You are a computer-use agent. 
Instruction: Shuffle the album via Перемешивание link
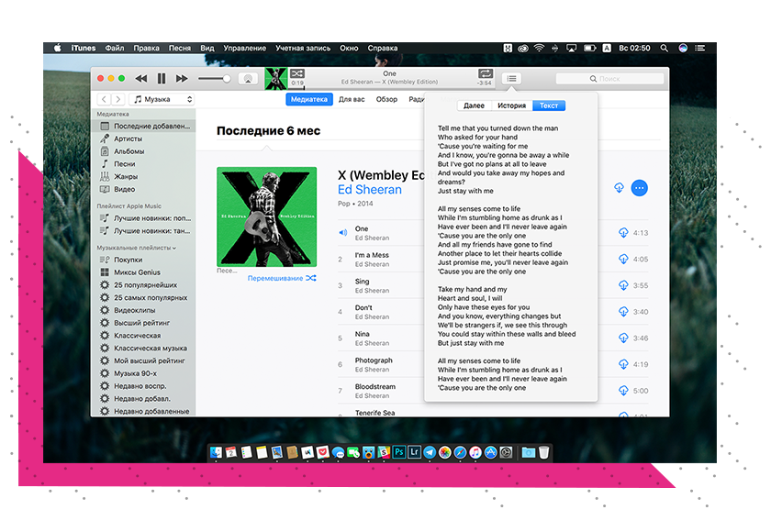click(x=282, y=278)
